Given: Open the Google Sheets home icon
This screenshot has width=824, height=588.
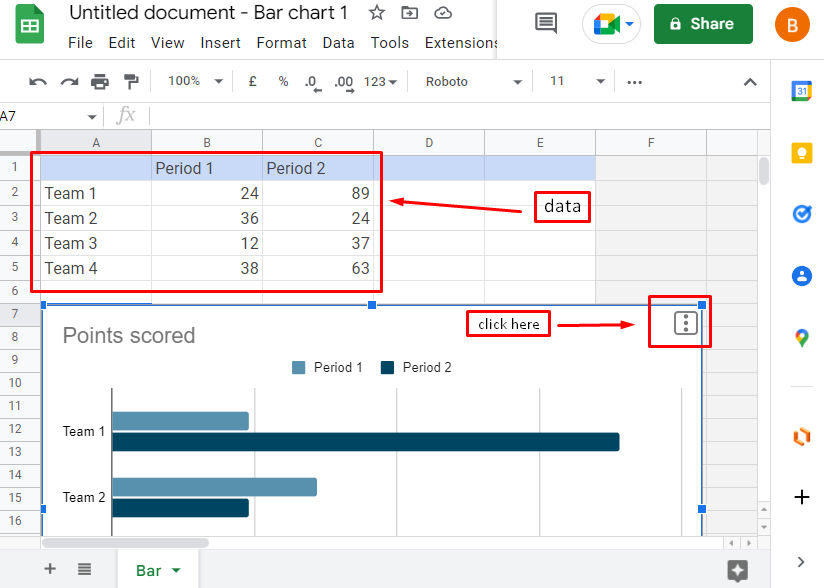Looking at the screenshot, I should (29, 24).
